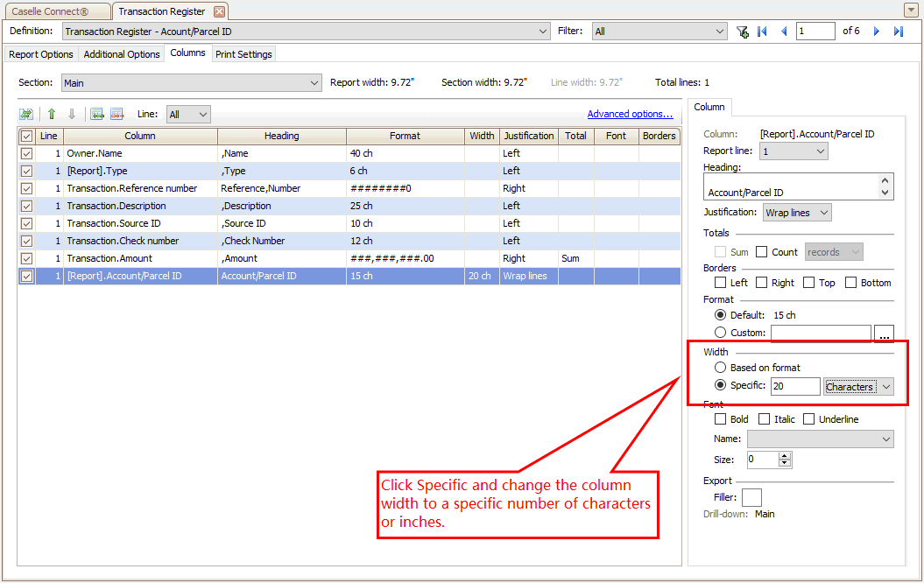Switch to the Print Settings tab
924x583 pixels.
[243, 53]
